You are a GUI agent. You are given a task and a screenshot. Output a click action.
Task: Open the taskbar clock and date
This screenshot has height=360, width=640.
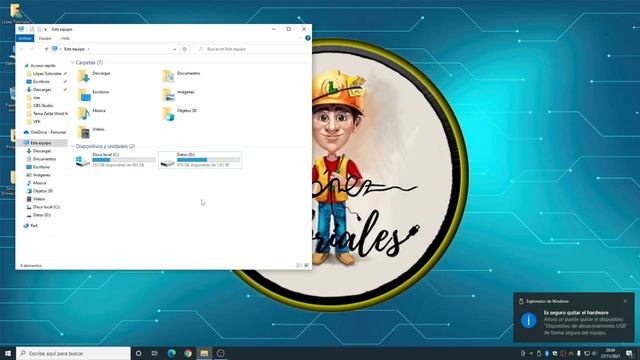point(612,353)
